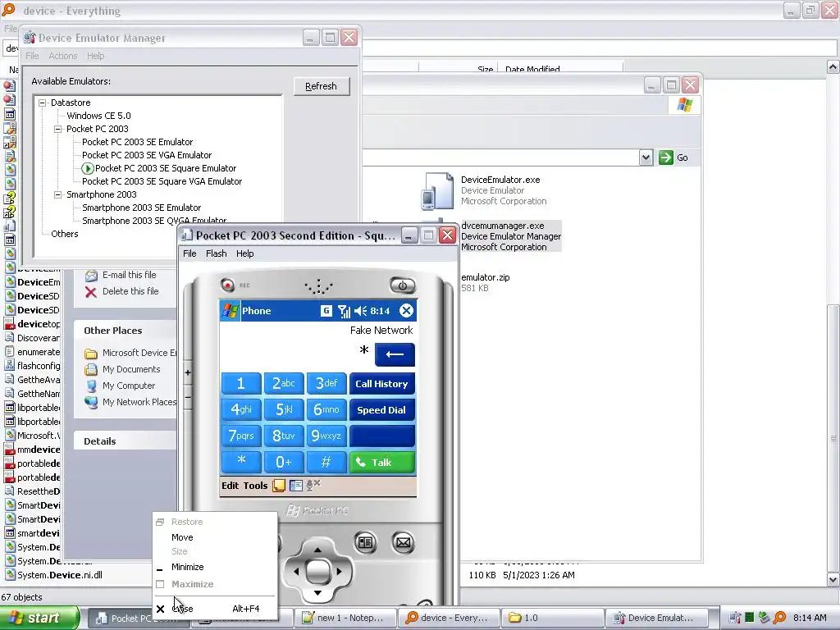Click the contacts icon in phone toolbar

coord(295,486)
